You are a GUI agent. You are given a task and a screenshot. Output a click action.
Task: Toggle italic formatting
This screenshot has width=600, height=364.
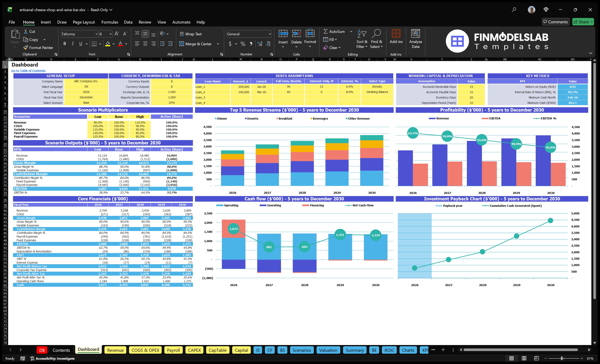tap(72, 44)
